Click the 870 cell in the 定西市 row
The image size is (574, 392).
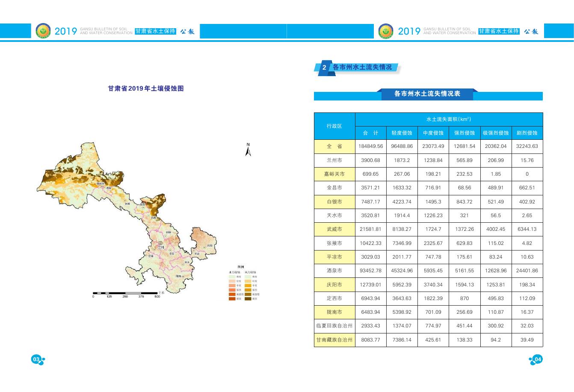(465, 298)
